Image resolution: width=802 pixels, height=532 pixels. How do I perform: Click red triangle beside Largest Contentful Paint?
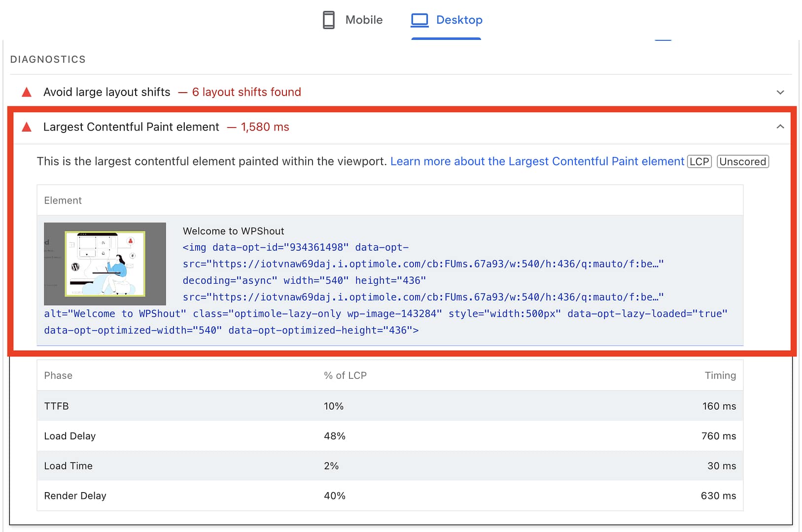tap(27, 128)
